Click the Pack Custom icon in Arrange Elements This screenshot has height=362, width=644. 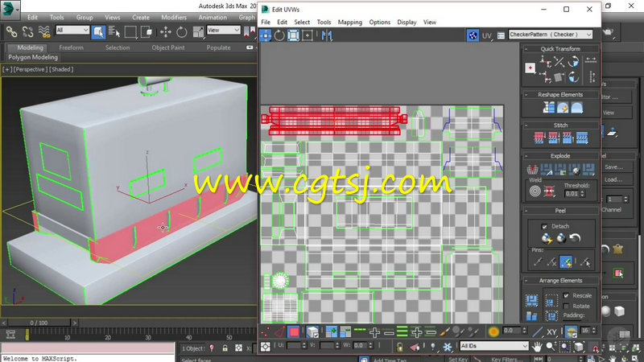[532, 301]
